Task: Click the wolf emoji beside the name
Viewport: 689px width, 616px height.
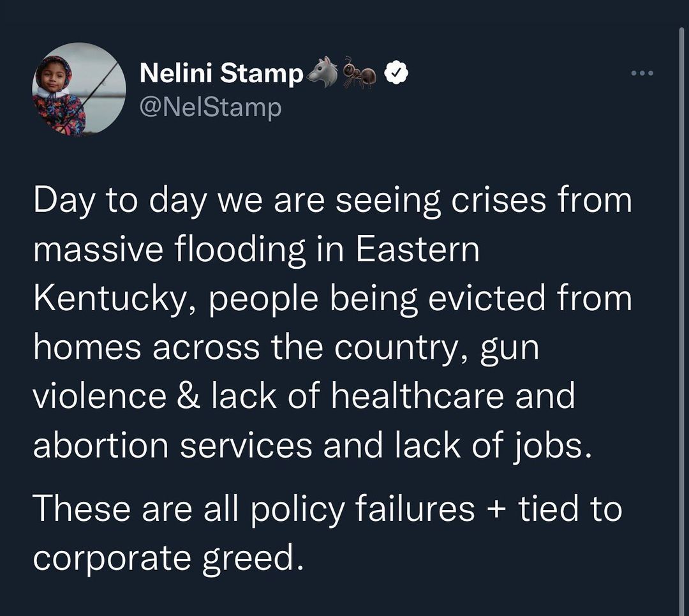Action: [x=323, y=74]
